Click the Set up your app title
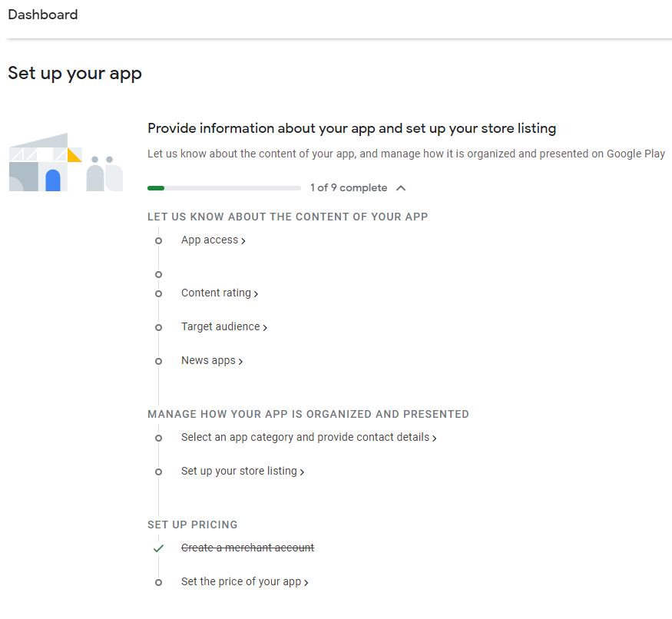 (74, 73)
